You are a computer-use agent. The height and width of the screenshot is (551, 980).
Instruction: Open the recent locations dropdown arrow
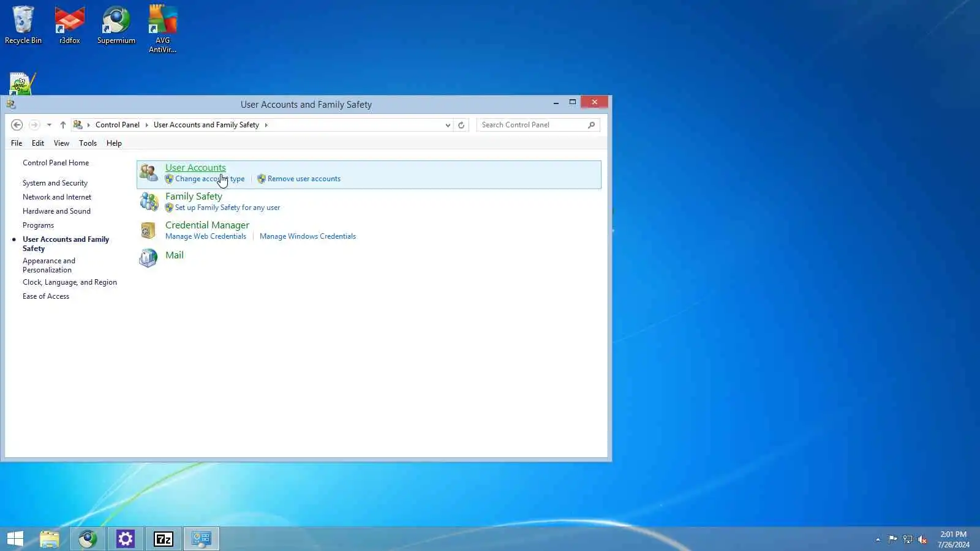point(49,125)
